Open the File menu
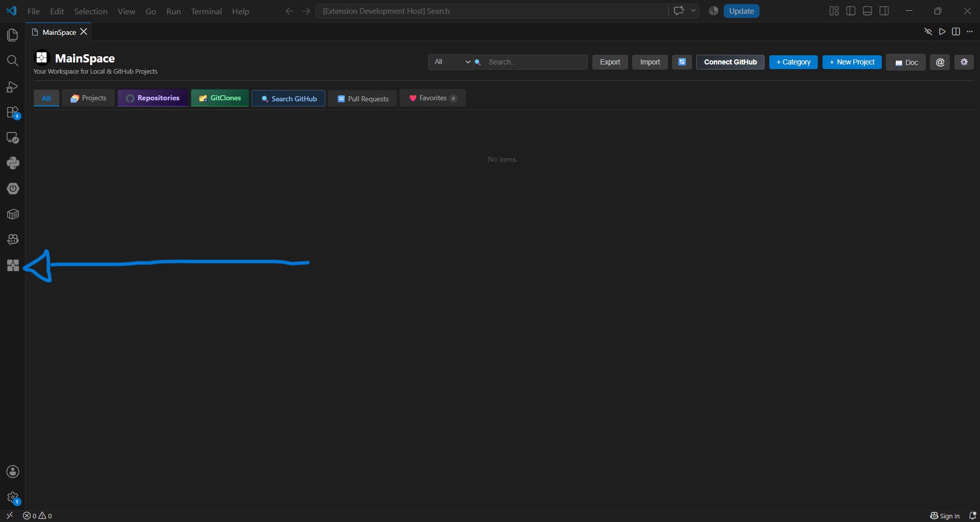This screenshot has height=522, width=980. (34, 11)
